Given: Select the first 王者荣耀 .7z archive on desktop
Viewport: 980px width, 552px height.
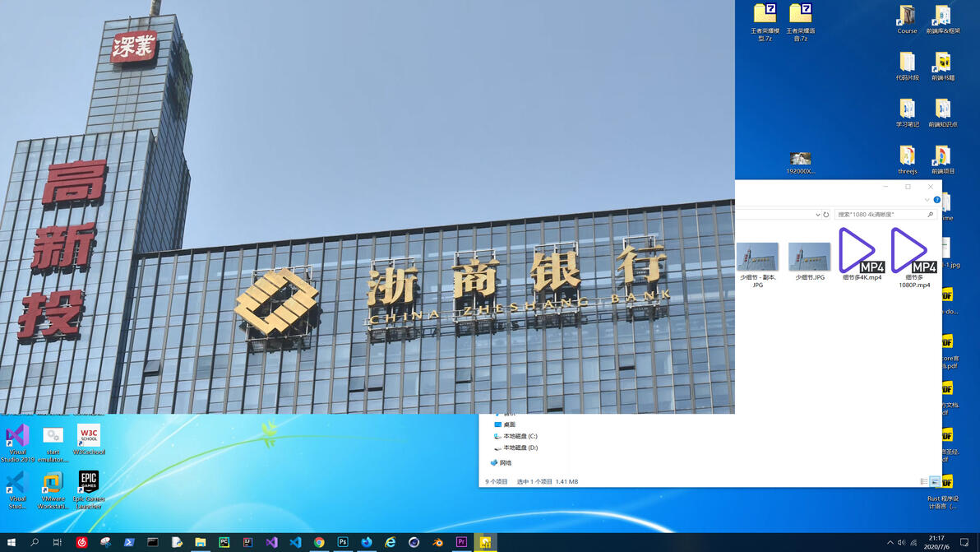Looking at the screenshot, I should pos(765,22).
